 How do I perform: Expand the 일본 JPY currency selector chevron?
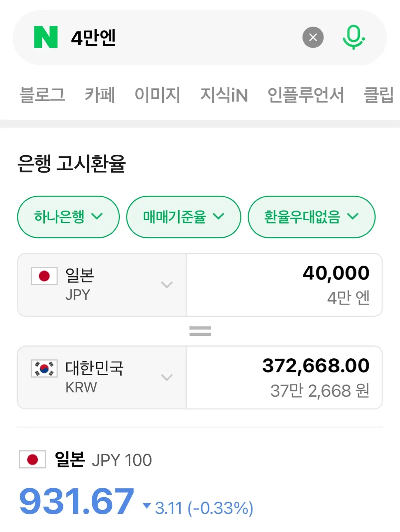point(167,285)
